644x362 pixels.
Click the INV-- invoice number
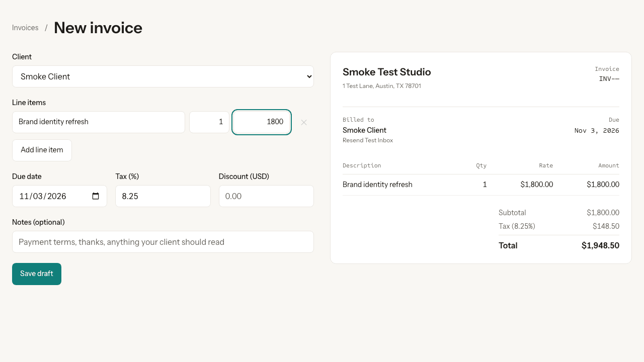(x=609, y=79)
